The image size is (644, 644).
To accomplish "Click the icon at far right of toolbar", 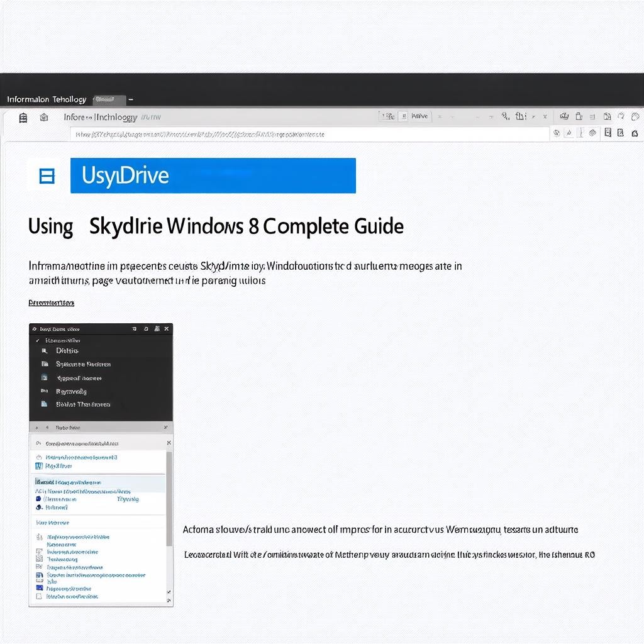I will point(635,116).
